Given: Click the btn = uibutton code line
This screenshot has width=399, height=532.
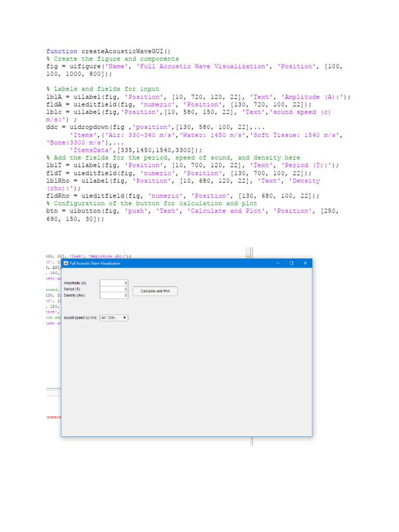Looking at the screenshot, I should click(192, 215).
